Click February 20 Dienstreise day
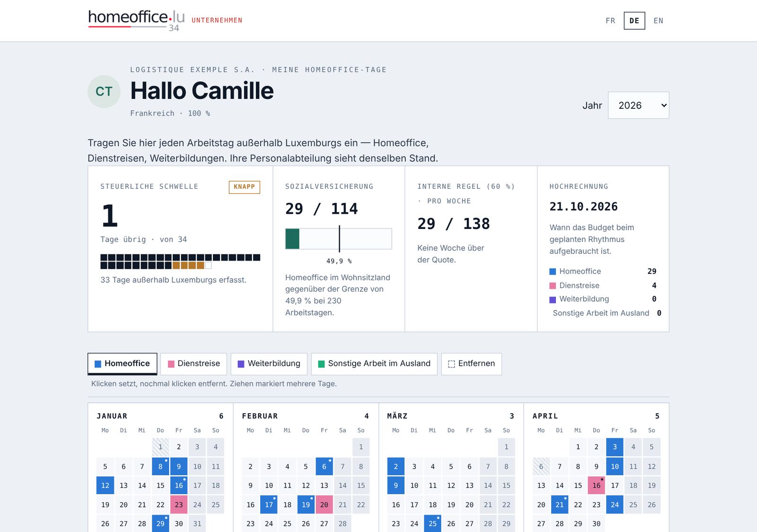 pos(324,505)
